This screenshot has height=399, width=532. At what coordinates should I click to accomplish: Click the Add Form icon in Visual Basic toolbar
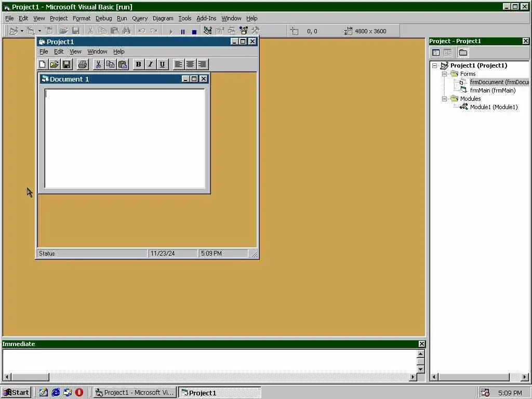pos(31,31)
